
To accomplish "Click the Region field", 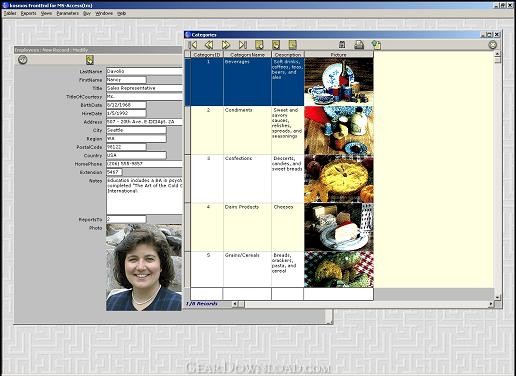I will pos(136,139).
